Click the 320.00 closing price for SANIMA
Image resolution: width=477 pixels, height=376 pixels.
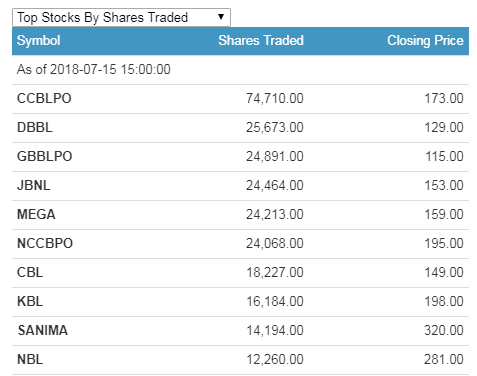444,331
